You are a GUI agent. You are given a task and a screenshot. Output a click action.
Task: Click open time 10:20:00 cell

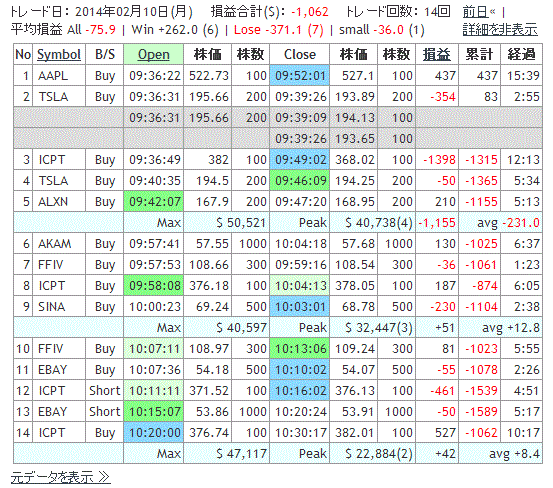(153, 432)
